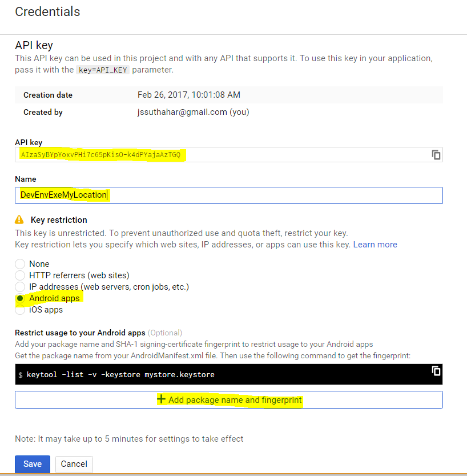Open the Learn more link
The height and width of the screenshot is (476, 467).
click(375, 245)
